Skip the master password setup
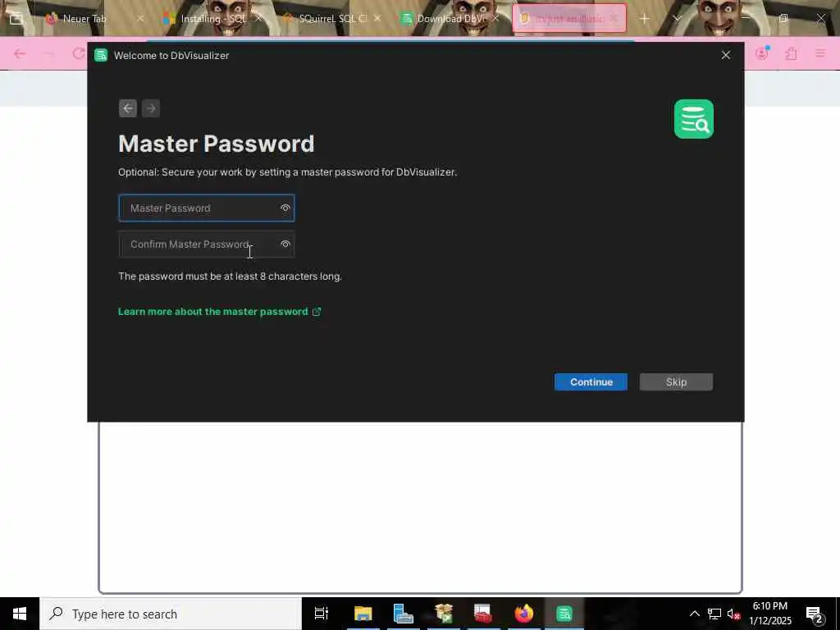840x630 pixels. [x=676, y=382]
